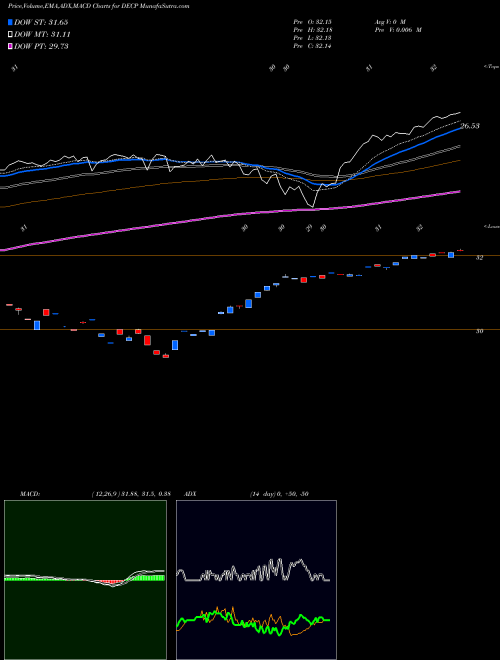The width and height of the screenshot is (500, 660).
Task: Open the dark blue ADX chart panel
Action: click(x=256, y=580)
